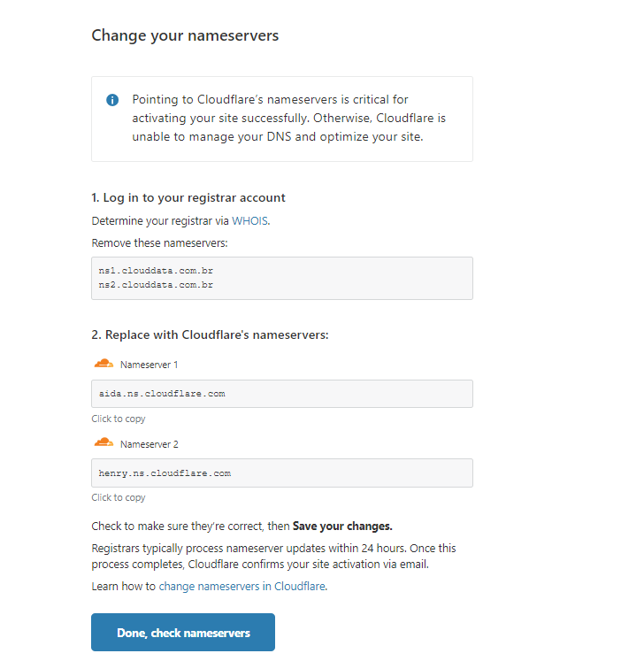
Task: Click the Replace with Cloudflare's nameservers heading
Action: pyautogui.click(x=210, y=335)
